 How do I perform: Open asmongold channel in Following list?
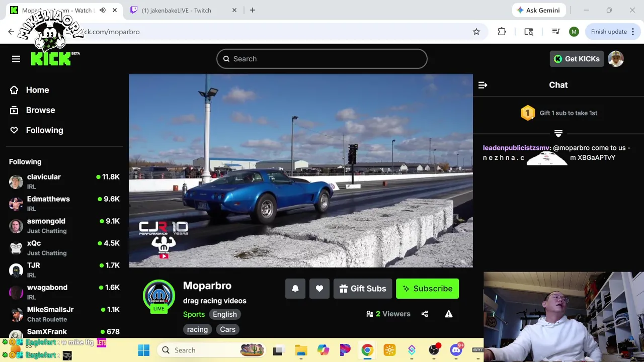pos(64,225)
